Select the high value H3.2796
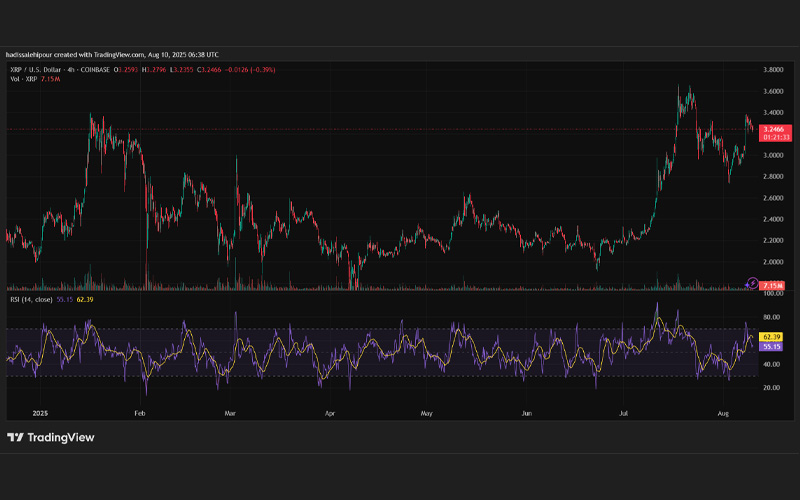800x500 pixels. click(154, 70)
